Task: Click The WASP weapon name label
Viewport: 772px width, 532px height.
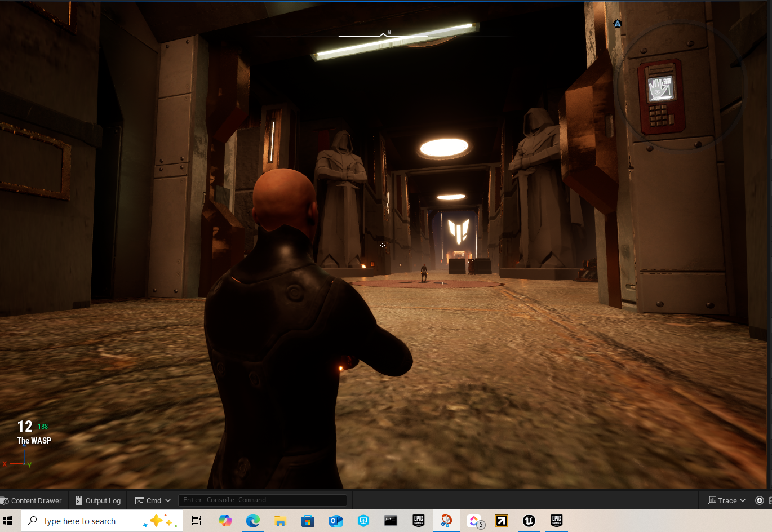Action: point(34,441)
